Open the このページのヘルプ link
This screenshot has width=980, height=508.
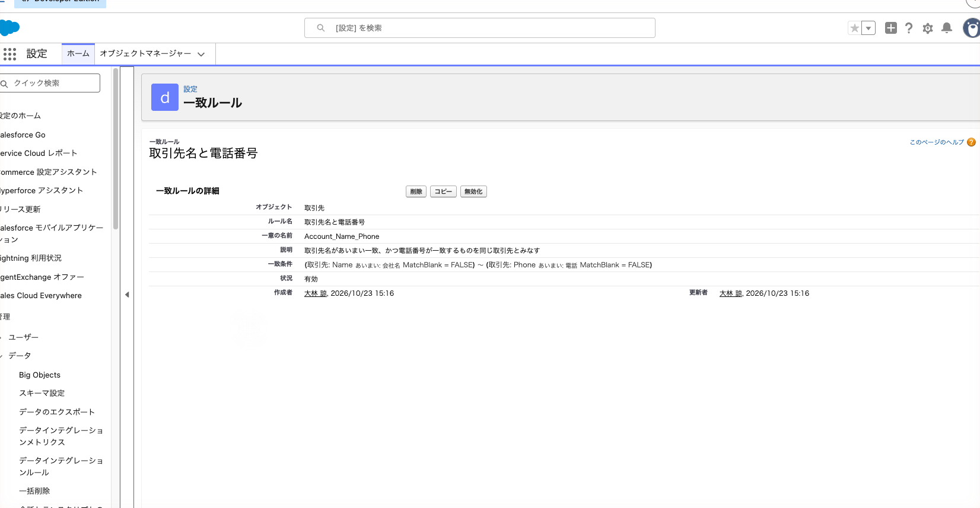pyautogui.click(x=937, y=142)
